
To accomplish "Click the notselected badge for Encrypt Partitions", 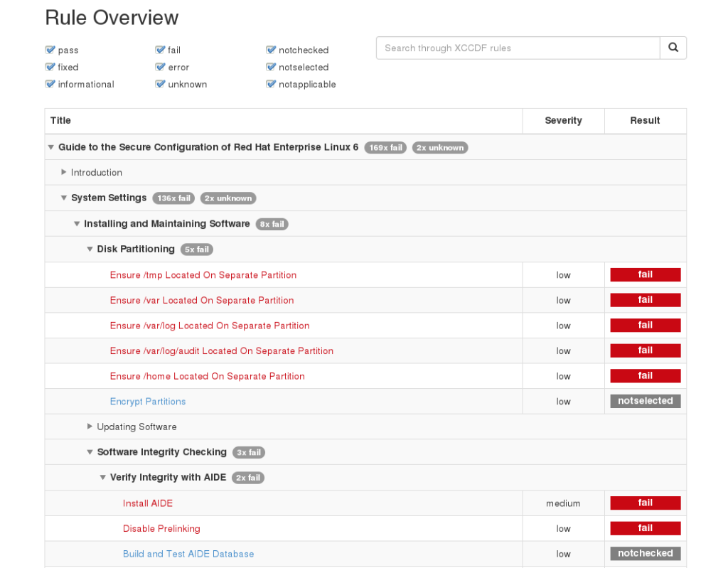I will pyautogui.click(x=646, y=401).
